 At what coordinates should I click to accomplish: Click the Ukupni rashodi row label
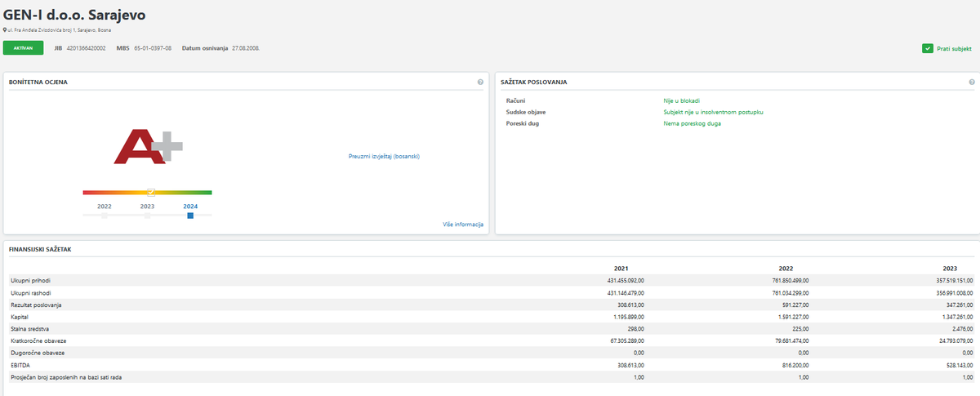(29, 292)
